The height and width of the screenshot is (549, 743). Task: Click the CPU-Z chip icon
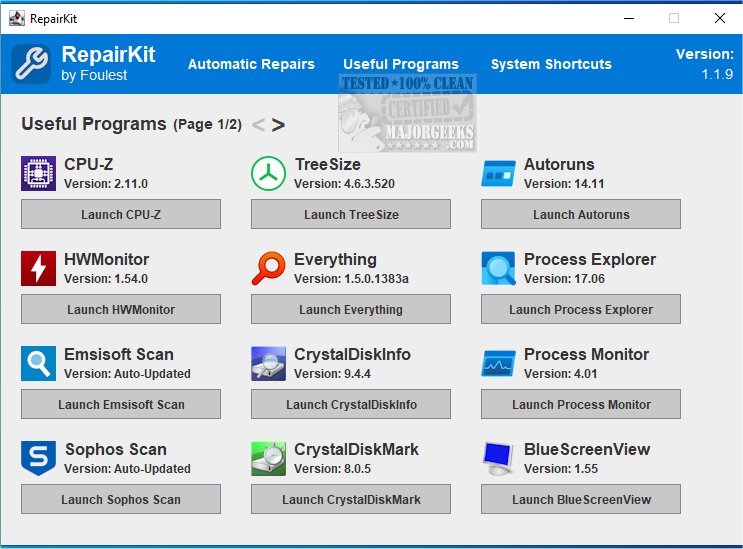[x=38, y=173]
